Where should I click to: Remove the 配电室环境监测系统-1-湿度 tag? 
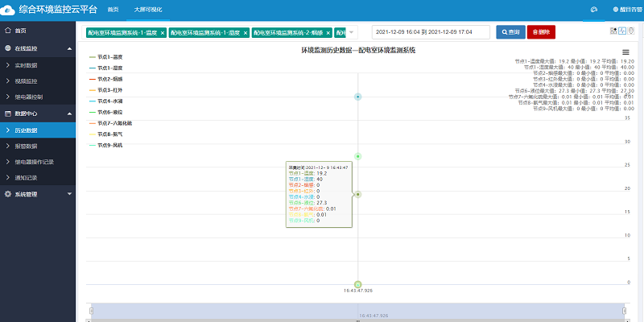[246, 33]
